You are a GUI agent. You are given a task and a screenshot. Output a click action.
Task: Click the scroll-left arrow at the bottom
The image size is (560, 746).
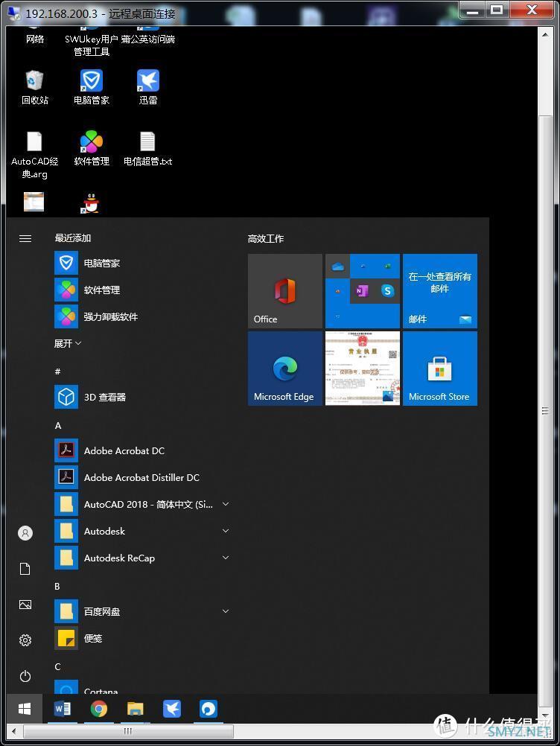click(x=14, y=731)
